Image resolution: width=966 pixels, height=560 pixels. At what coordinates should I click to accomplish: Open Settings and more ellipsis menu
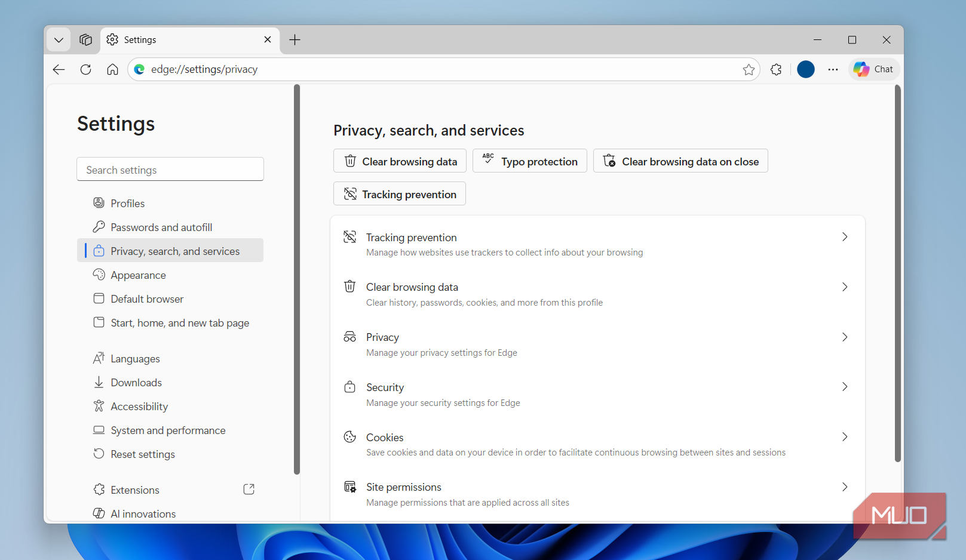pos(833,70)
